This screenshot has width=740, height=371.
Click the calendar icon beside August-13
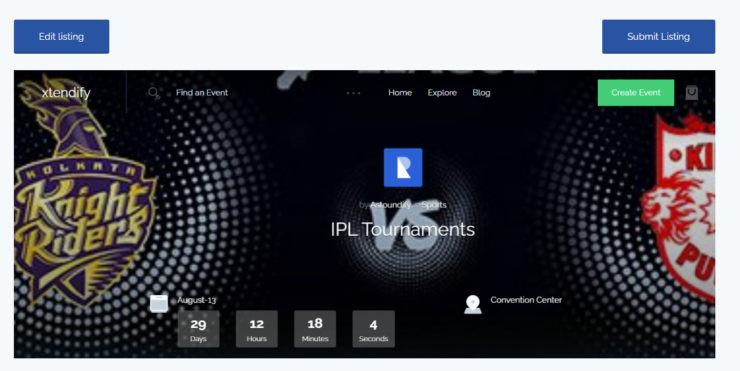tap(159, 304)
